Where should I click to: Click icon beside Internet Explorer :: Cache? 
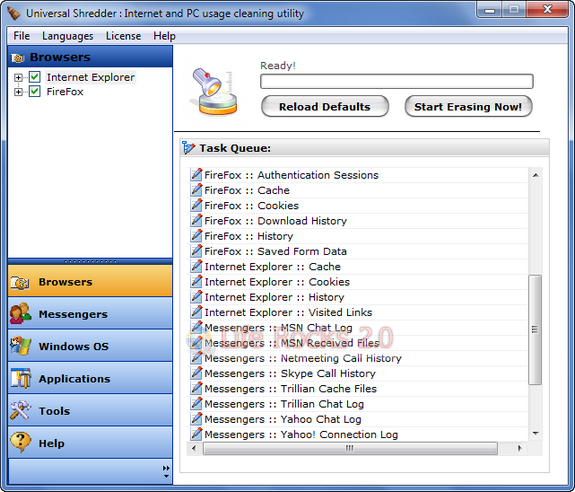[x=196, y=266]
